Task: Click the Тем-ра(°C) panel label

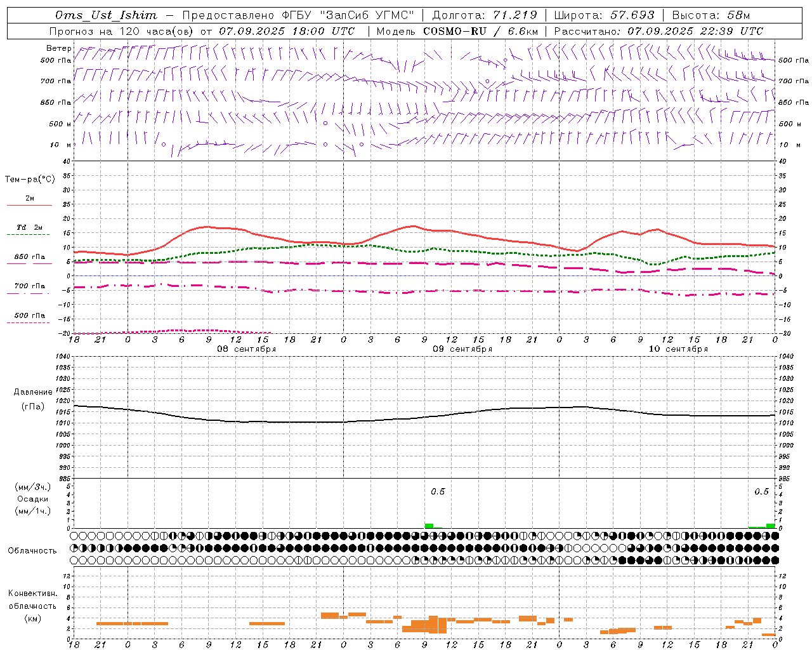Action: pos(30,179)
